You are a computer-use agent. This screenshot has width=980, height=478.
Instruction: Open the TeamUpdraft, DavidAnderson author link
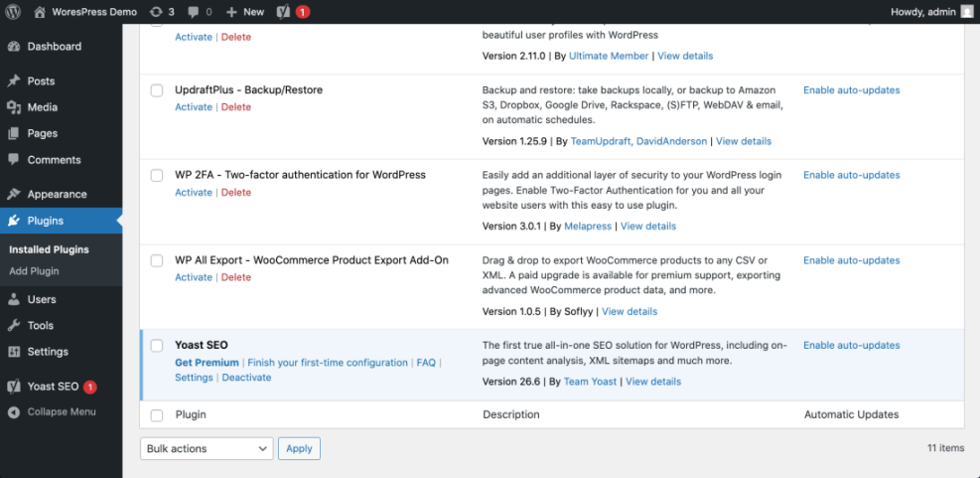point(638,141)
